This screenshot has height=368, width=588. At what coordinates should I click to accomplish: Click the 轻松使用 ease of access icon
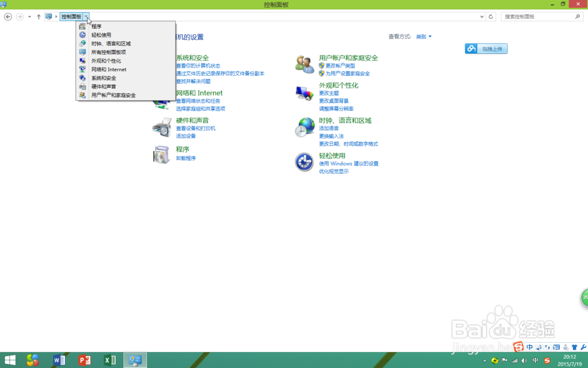[x=303, y=161]
